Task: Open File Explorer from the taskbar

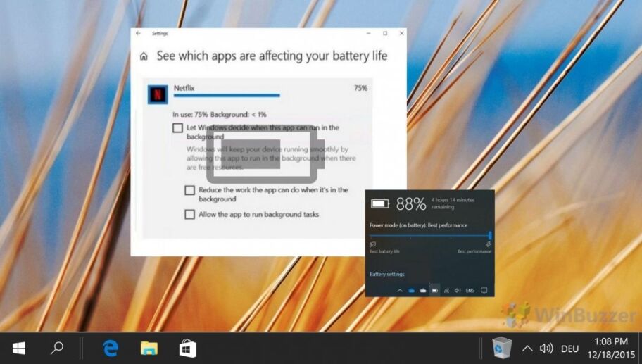Action: (x=149, y=349)
